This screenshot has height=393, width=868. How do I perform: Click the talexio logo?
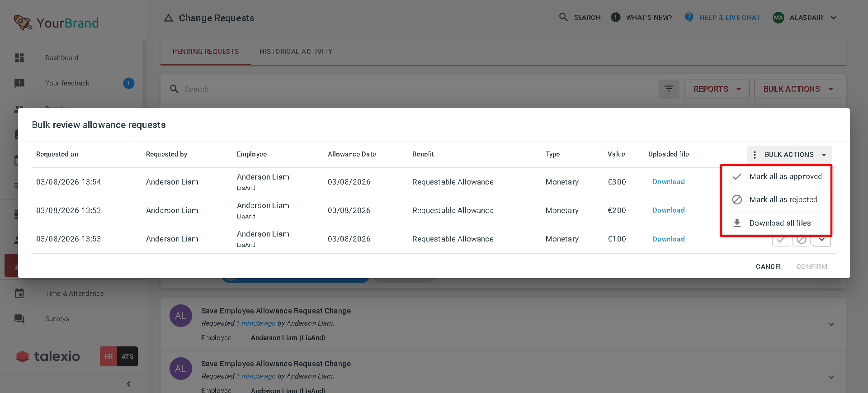click(48, 356)
